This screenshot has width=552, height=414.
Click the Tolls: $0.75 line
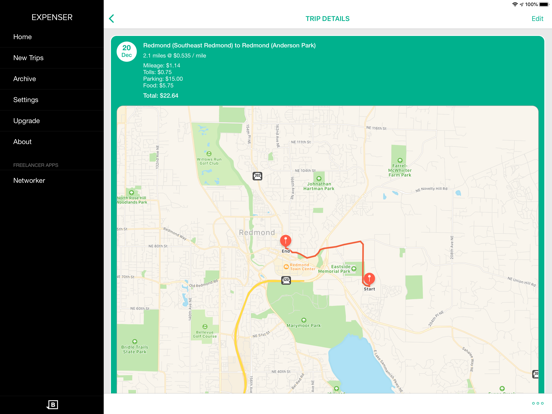click(157, 72)
